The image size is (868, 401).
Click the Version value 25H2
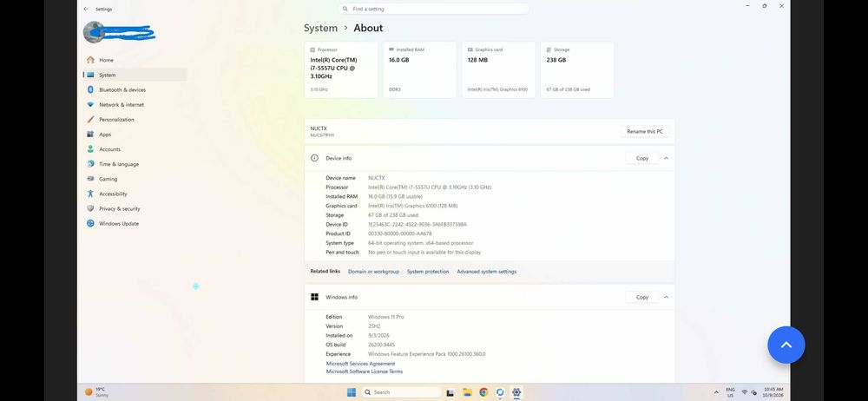point(374,326)
